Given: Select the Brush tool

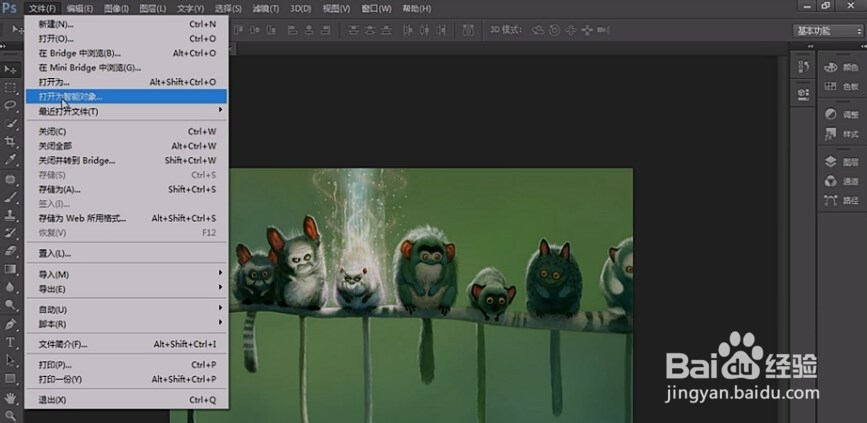Looking at the screenshot, I should [x=10, y=197].
